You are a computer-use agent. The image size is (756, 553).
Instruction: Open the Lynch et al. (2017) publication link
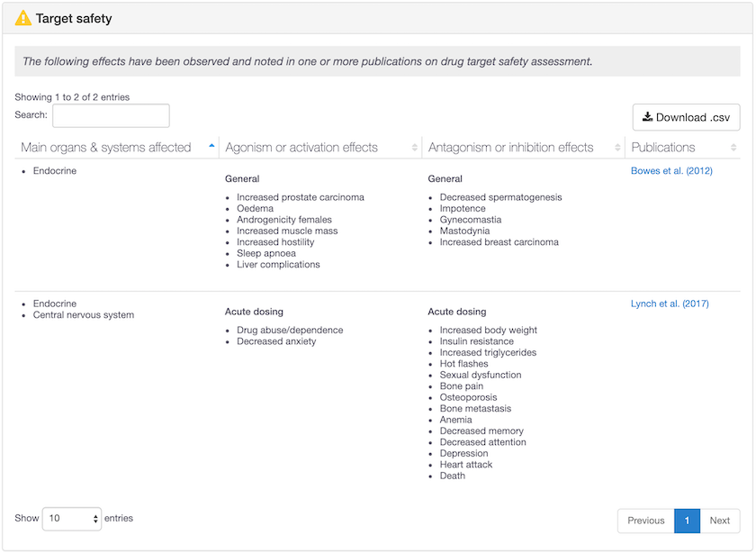pos(670,304)
